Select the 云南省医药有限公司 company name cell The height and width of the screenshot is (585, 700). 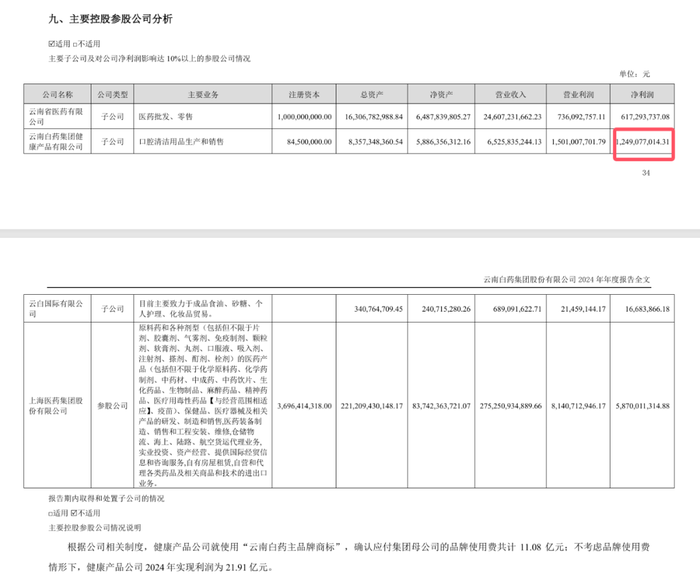pos(58,117)
